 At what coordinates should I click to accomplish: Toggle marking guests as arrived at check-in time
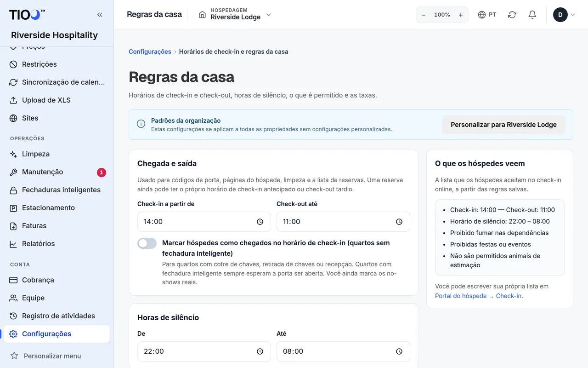click(x=147, y=243)
